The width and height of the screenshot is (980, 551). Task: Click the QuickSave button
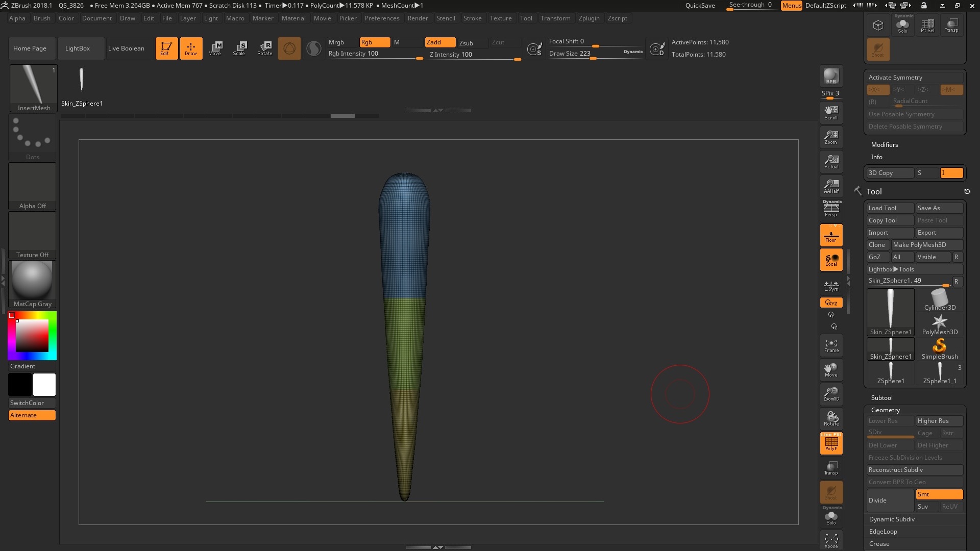[x=700, y=6]
